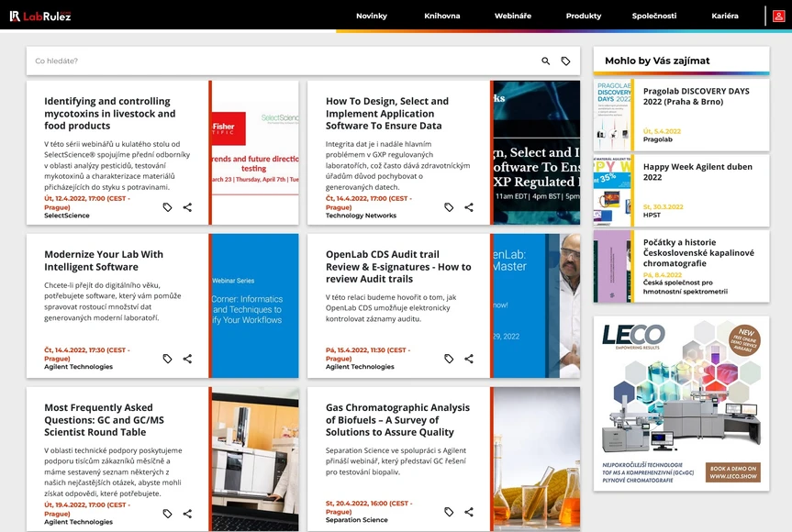Open 'Identifying and controlling mycotoxins' webinar title
Image resolution: width=792 pixels, height=532 pixels.
[x=109, y=114]
